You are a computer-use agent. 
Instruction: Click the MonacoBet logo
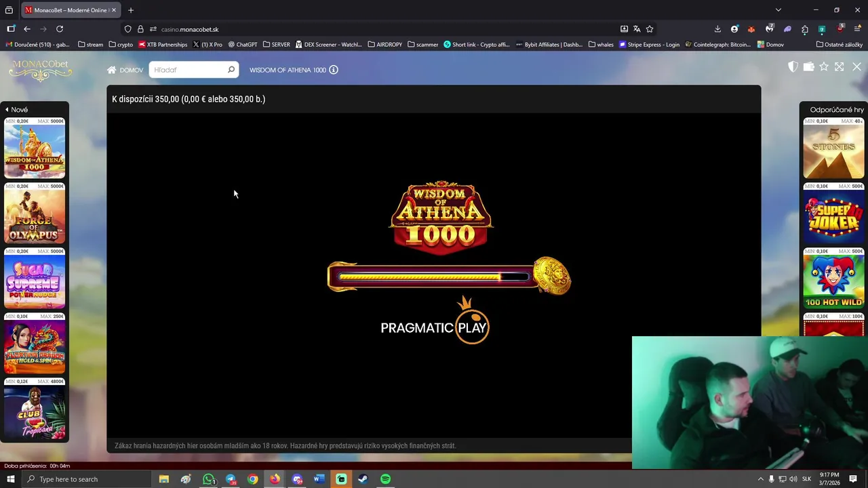click(x=41, y=70)
